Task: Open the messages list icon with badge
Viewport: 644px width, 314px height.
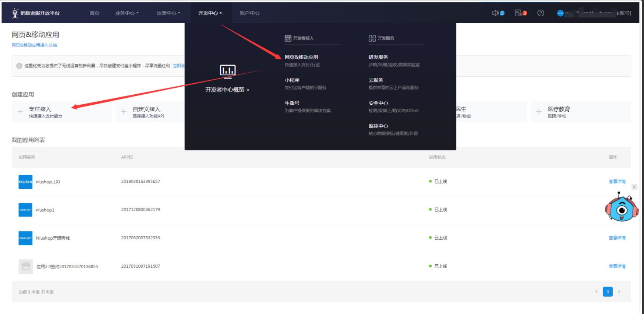Action: pos(518,13)
